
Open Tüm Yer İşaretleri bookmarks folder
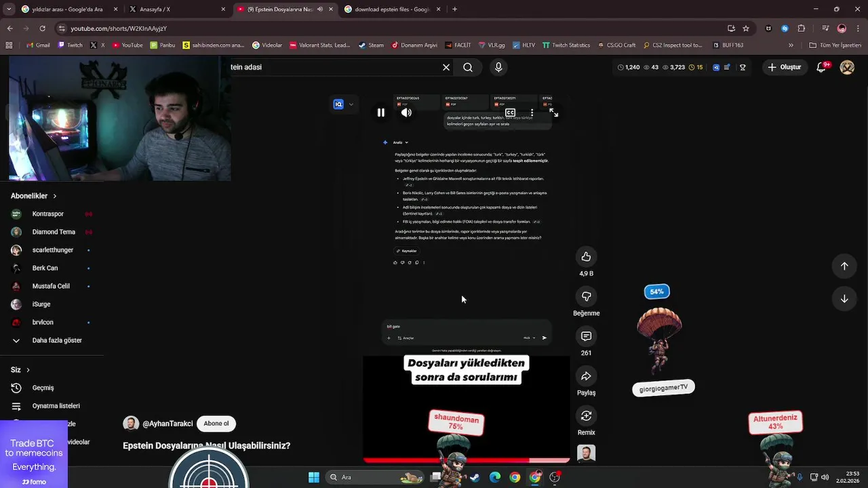click(835, 45)
